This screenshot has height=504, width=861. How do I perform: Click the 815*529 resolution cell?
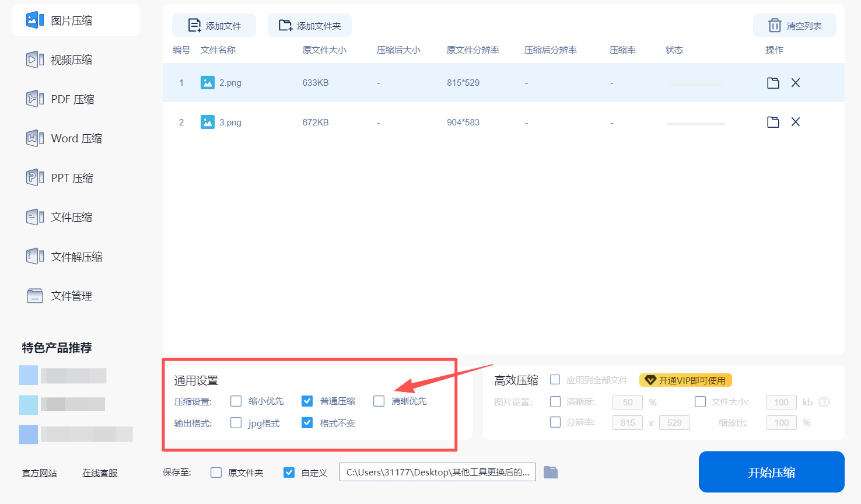point(463,83)
